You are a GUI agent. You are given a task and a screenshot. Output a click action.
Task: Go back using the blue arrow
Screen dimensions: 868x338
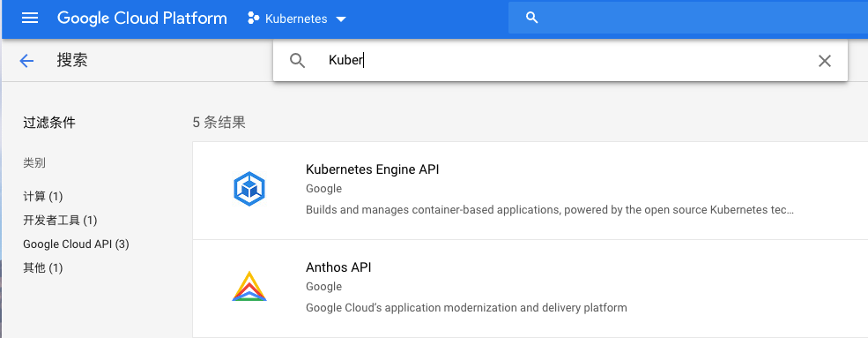tap(26, 60)
